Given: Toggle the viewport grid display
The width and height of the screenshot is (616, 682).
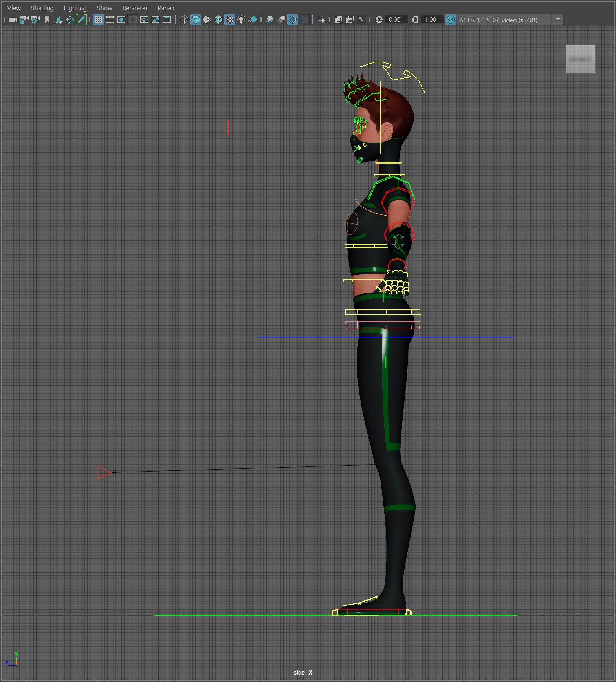Looking at the screenshot, I should pyautogui.click(x=99, y=20).
